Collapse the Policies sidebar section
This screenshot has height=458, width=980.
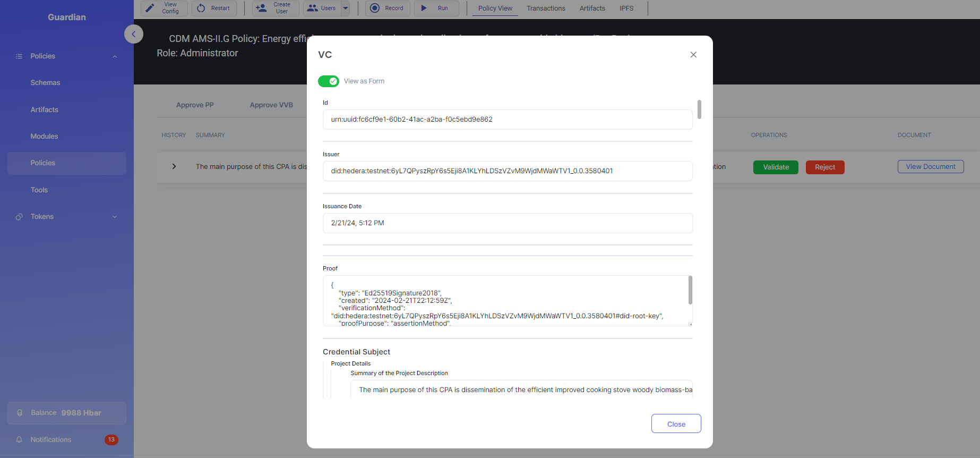coord(115,56)
